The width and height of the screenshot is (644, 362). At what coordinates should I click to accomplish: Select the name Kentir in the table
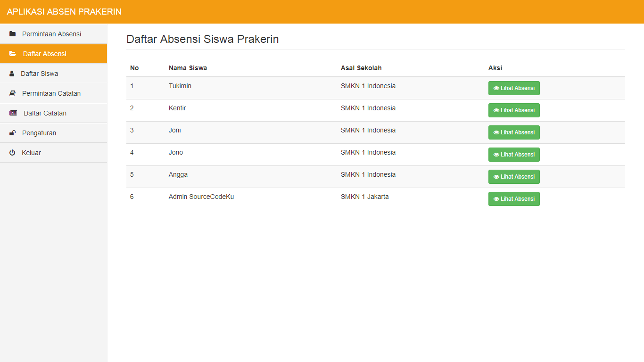(x=177, y=108)
